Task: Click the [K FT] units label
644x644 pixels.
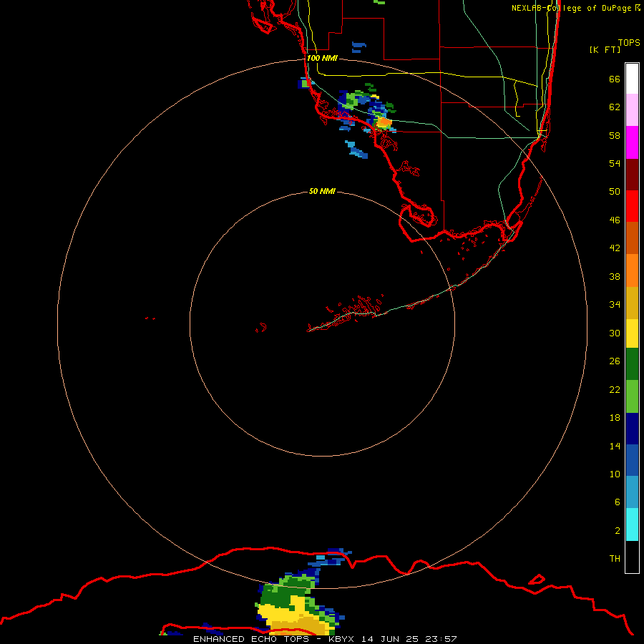Action: (x=605, y=49)
